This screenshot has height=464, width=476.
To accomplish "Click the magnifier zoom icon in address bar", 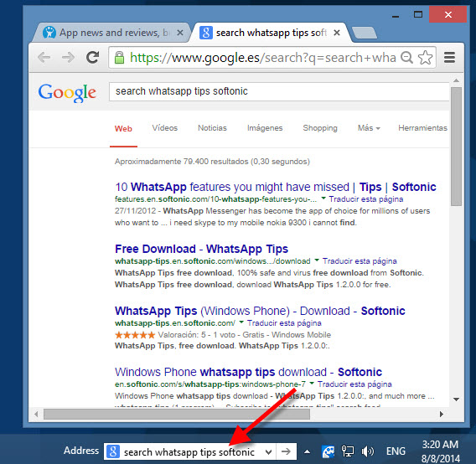I will (406, 57).
